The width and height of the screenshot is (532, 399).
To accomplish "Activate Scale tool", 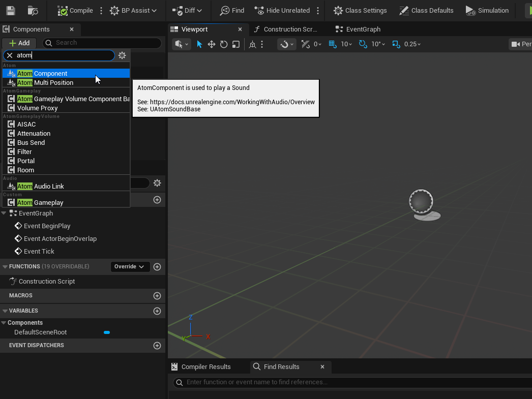I will click(x=236, y=44).
